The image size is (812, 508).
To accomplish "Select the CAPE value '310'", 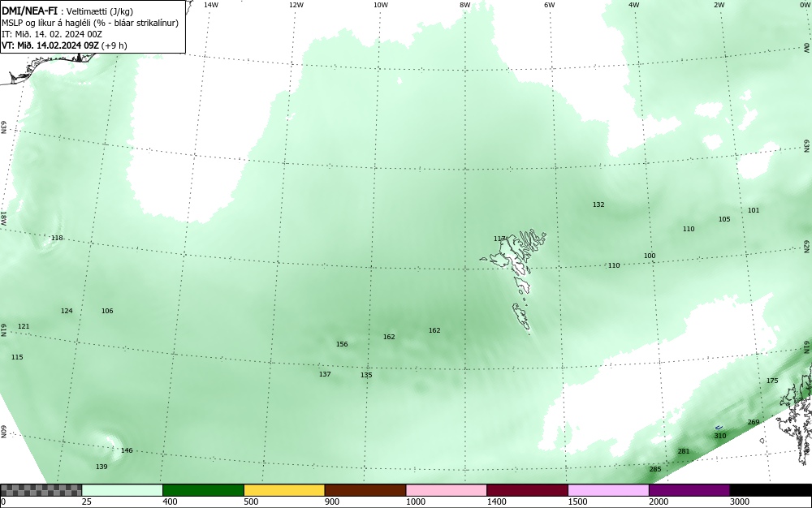I will (x=719, y=436).
